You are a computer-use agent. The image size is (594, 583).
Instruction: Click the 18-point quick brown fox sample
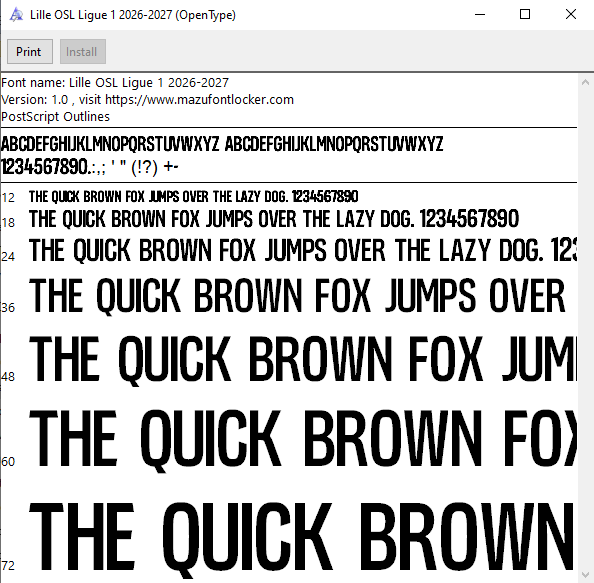(x=274, y=219)
